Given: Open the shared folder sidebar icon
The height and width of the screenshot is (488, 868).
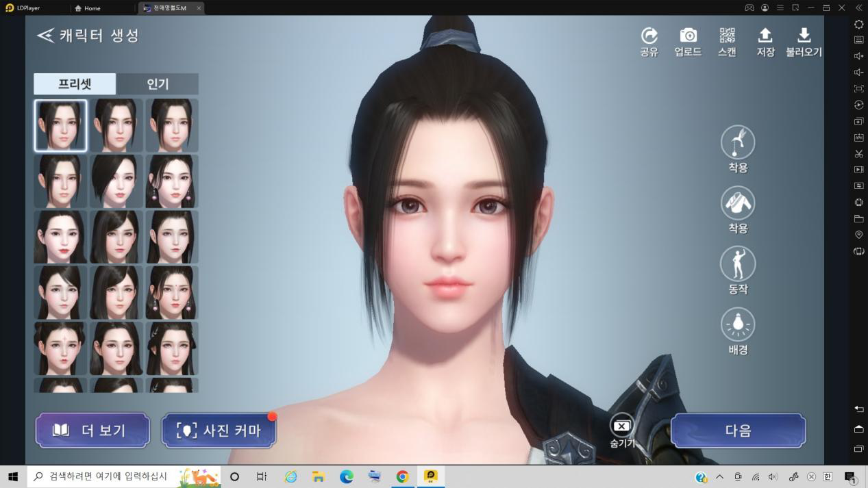Looking at the screenshot, I should tap(858, 219).
